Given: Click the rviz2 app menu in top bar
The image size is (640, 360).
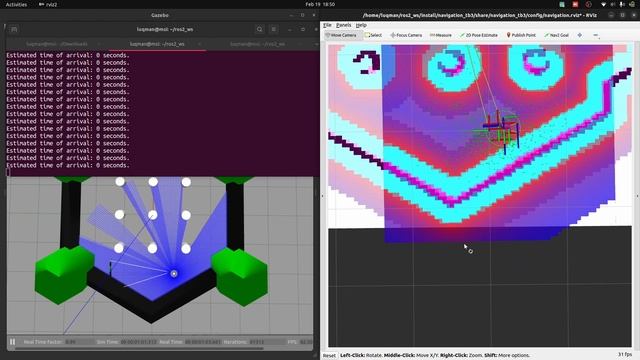Looking at the screenshot, I should pyautogui.click(x=48, y=4).
